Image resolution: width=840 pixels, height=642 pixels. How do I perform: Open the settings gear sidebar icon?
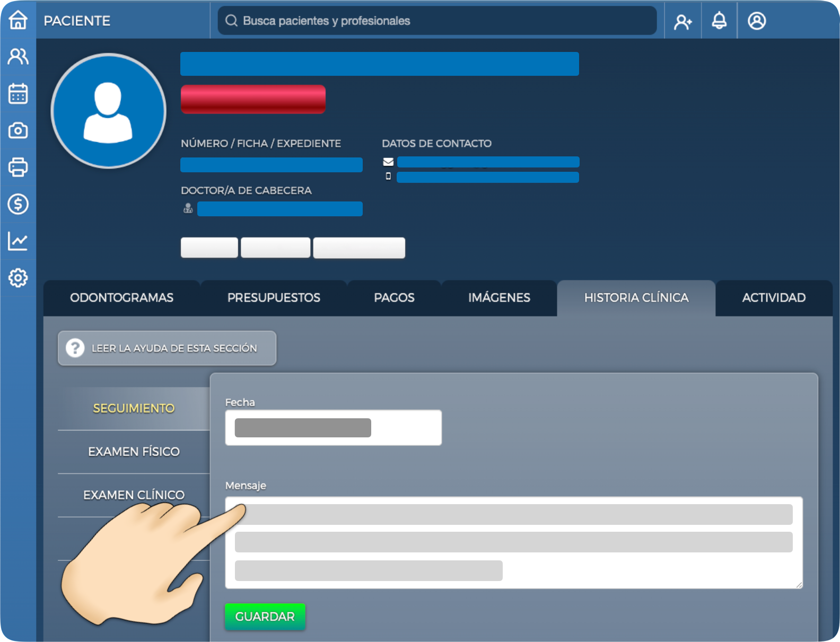[x=18, y=278]
